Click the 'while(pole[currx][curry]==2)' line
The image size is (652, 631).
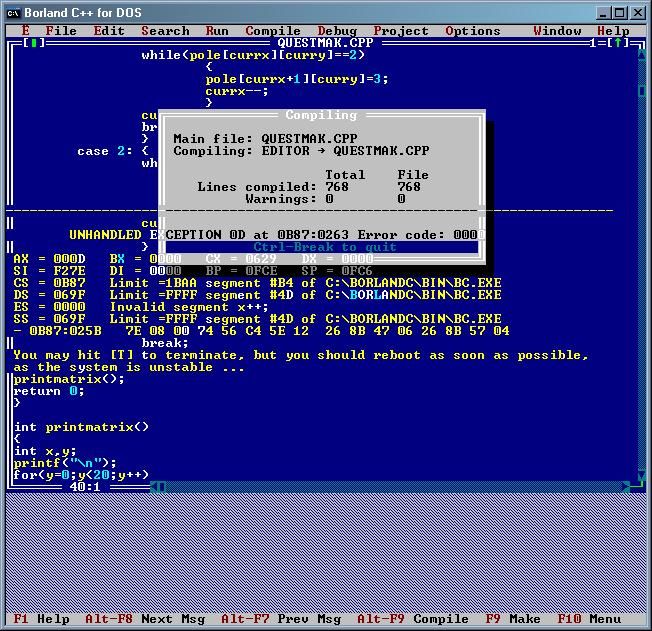point(253,55)
